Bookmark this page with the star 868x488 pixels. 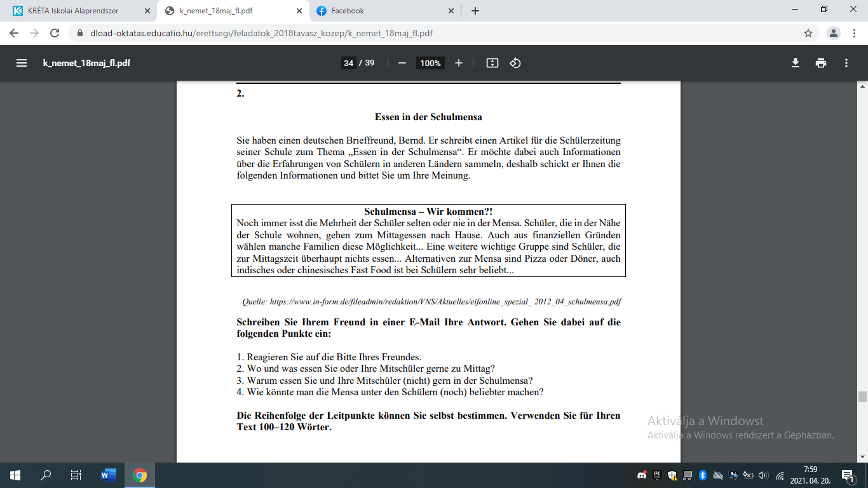(x=808, y=33)
